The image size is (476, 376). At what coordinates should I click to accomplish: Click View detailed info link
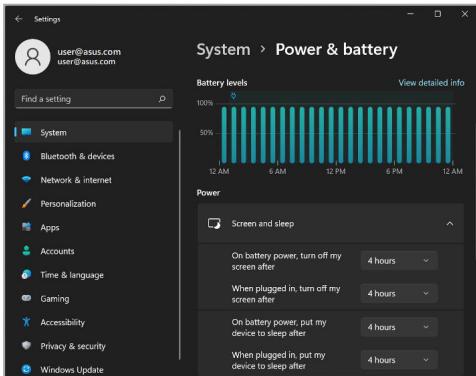point(431,83)
